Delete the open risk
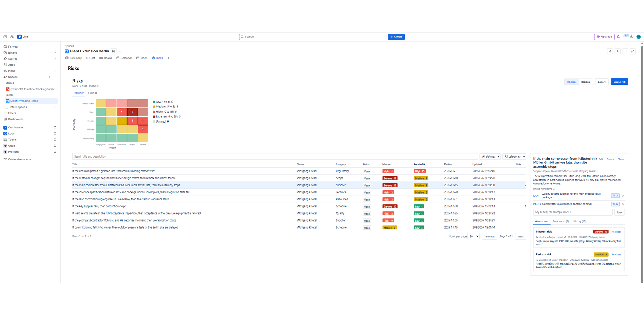644x315 pixels. click(x=610, y=159)
